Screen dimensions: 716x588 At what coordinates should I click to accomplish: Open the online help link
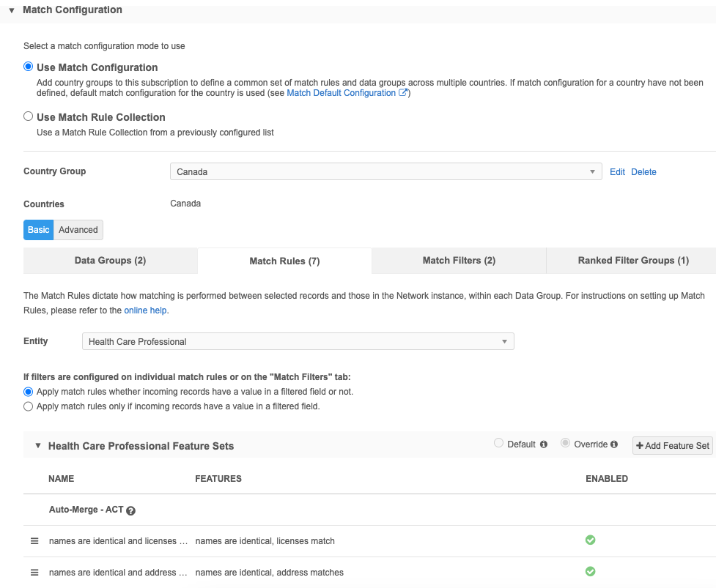[x=145, y=310]
